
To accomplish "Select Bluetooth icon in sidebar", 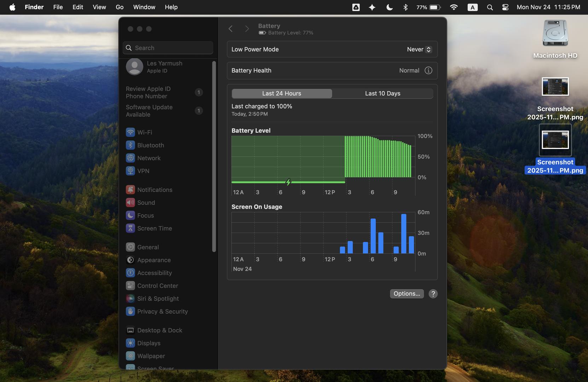I will (131, 145).
